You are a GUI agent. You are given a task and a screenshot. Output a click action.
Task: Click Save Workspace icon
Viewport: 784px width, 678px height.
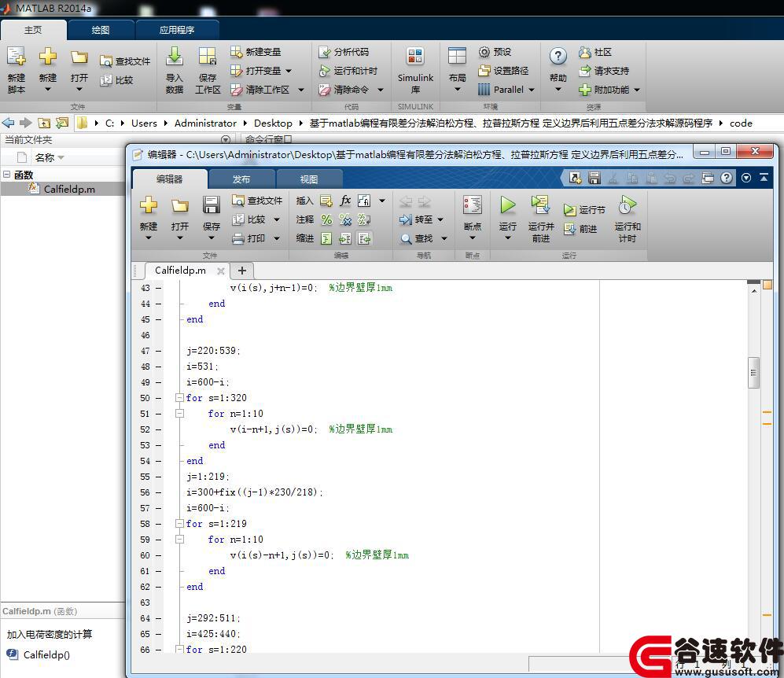(x=208, y=57)
